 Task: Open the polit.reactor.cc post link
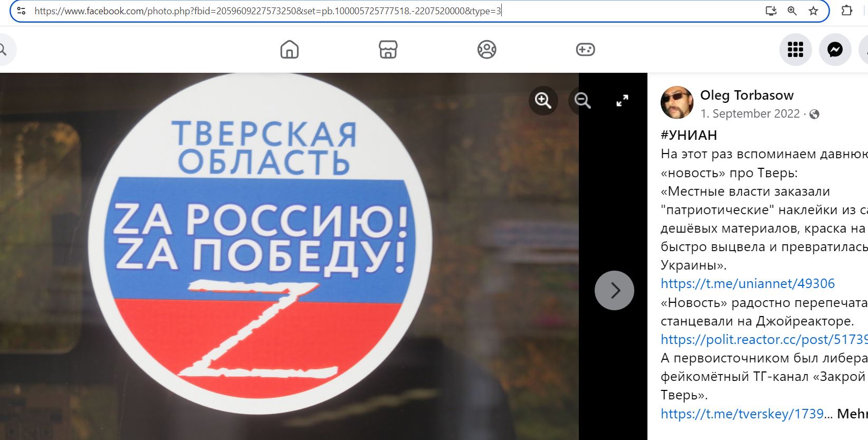[x=764, y=339]
